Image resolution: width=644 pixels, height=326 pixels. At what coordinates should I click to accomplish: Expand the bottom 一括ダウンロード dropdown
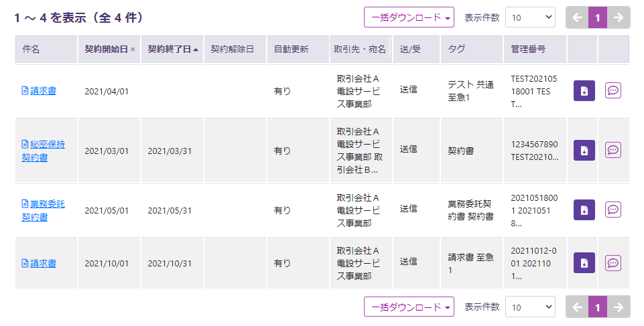click(409, 307)
